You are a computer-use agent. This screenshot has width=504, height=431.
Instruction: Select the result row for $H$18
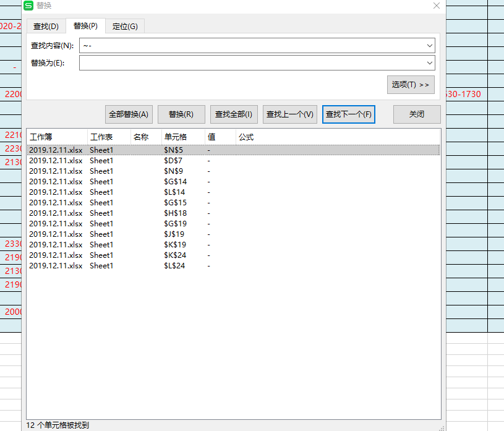[x=234, y=213]
